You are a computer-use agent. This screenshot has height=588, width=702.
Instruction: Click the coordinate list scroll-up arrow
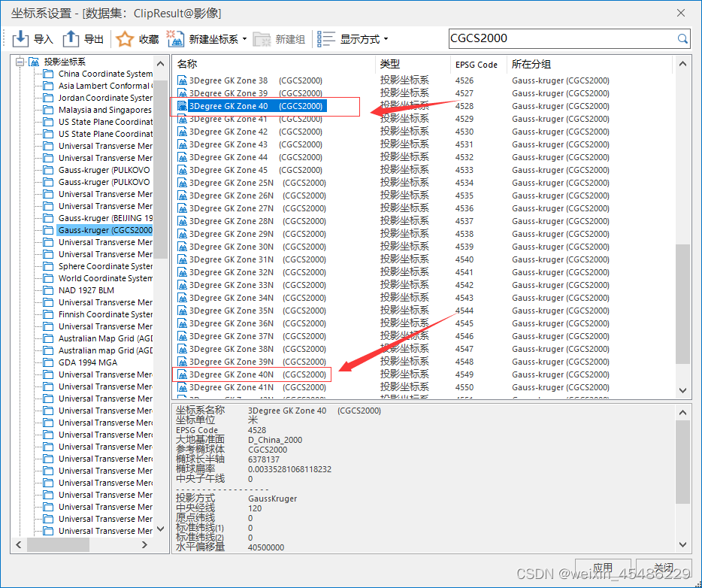pyautogui.click(x=682, y=64)
